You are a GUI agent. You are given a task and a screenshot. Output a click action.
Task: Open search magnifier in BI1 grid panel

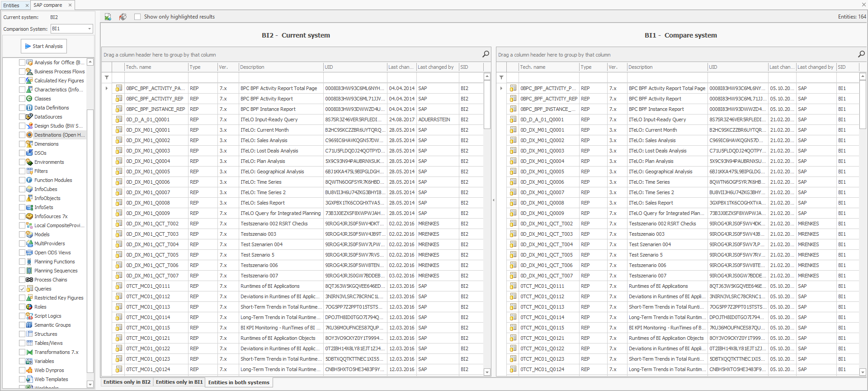[861, 54]
